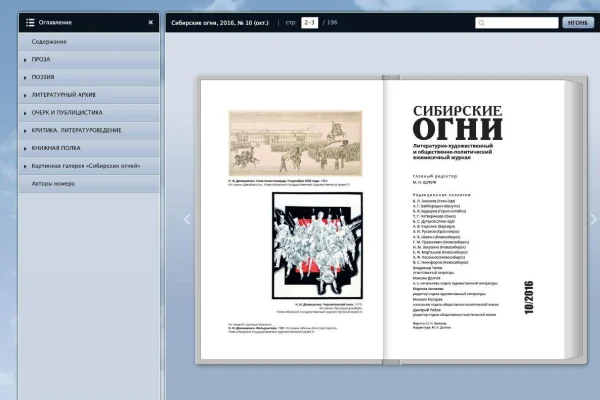The image size is (600, 400).
Task: Open the Содержание entry
Action: coord(89,42)
